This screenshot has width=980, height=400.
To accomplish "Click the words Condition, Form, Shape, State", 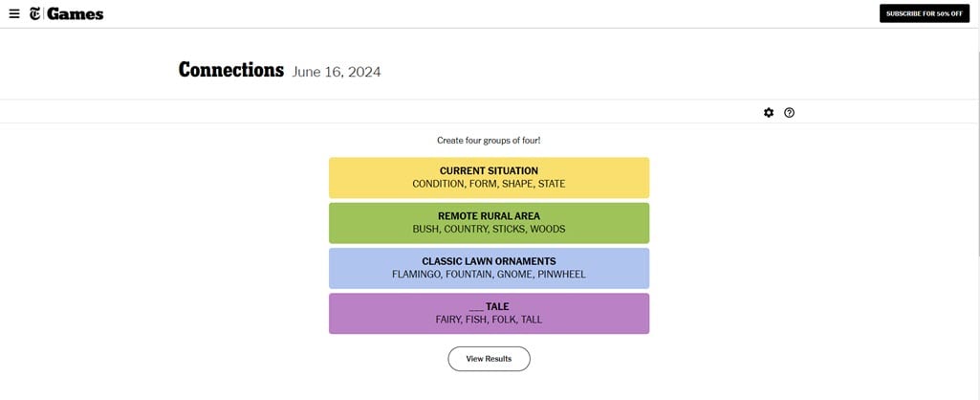I will pyautogui.click(x=489, y=184).
